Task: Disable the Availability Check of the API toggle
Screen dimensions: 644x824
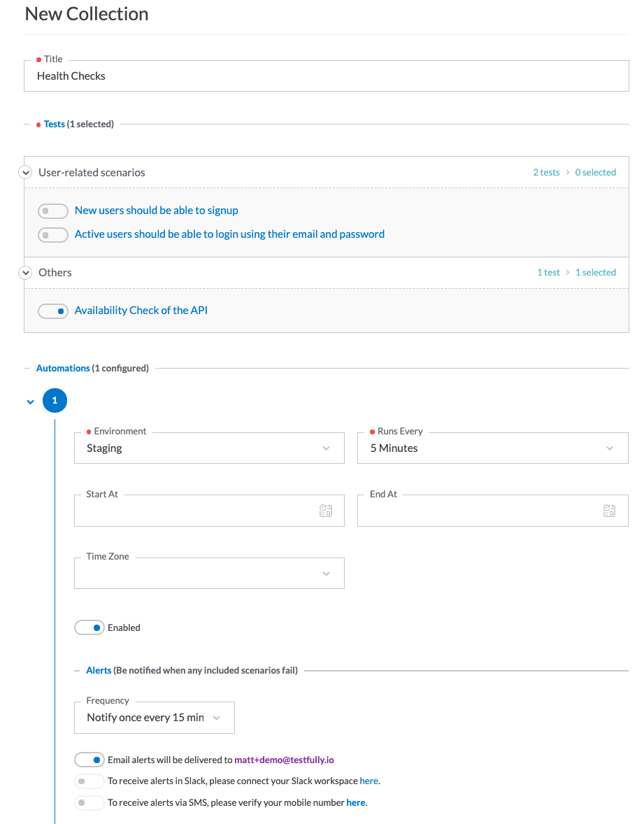Action: [x=53, y=311]
